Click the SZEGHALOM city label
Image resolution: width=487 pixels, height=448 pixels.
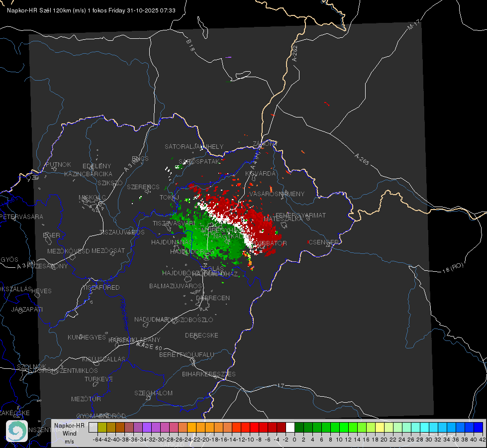click(x=153, y=393)
